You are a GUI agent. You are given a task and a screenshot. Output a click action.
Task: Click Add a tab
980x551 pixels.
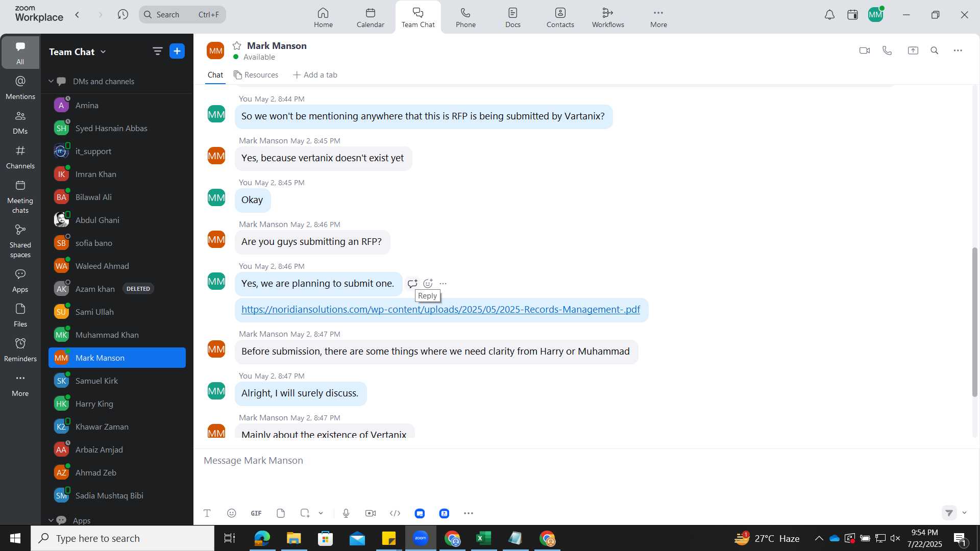pos(315,75)
